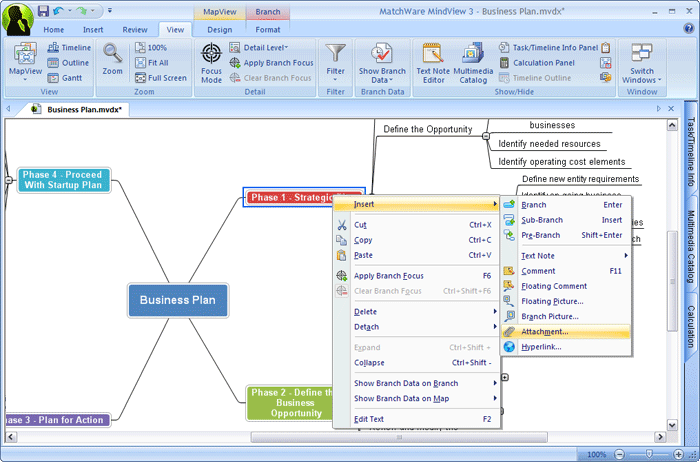Choose Collapse from the context menu
This screenshot has height=462, width=700.
[x=417, y=362]
